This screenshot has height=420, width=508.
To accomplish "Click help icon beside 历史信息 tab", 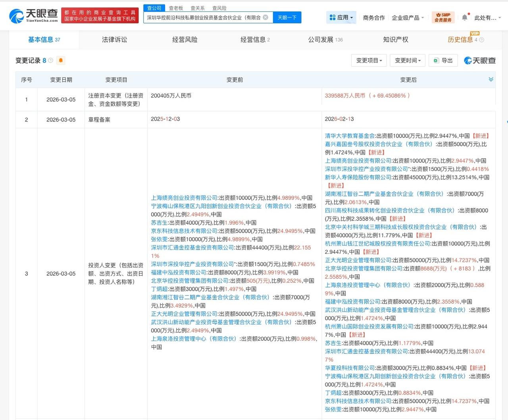I will point(482,40).
